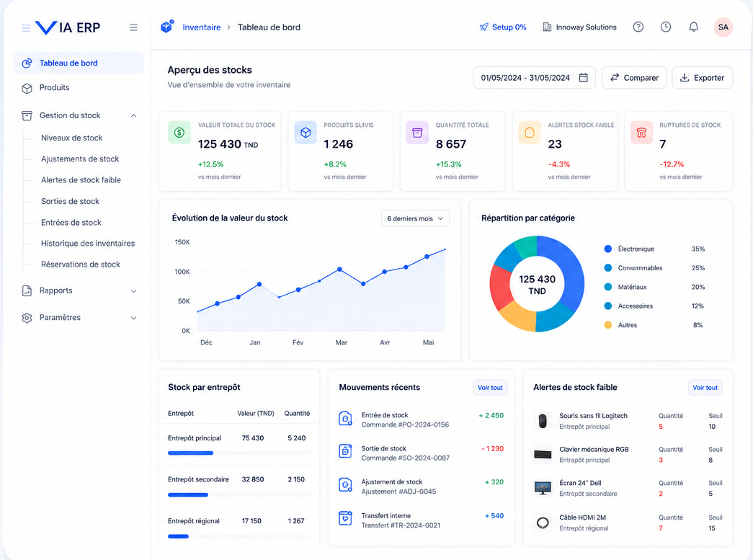The width and height of the screenshot is (753, 560).
Task: Open the clock history icon
Action: click(x=666, y=27)
